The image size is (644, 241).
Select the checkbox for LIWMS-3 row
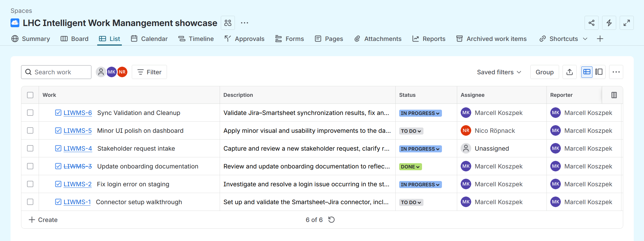pos(30,166)
